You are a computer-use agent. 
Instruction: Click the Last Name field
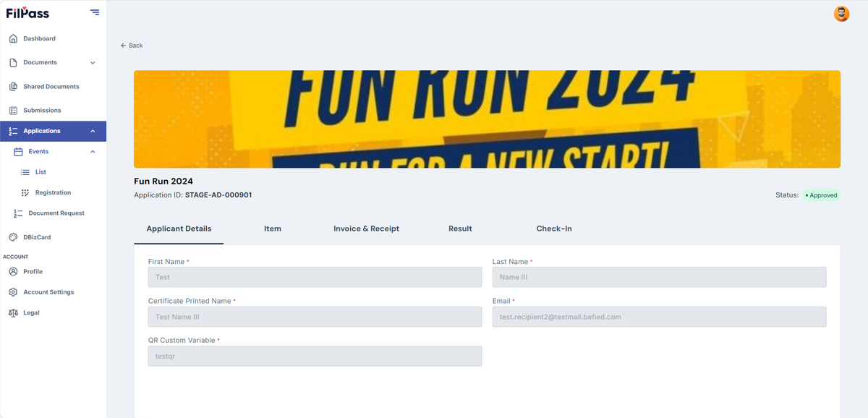[x=659, y=277]
